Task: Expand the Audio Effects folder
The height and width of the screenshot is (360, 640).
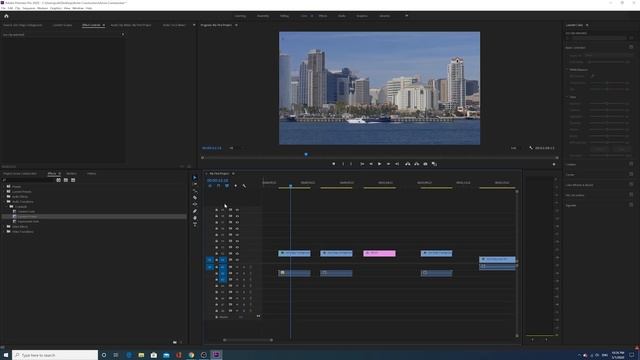Action: point(4,196)
